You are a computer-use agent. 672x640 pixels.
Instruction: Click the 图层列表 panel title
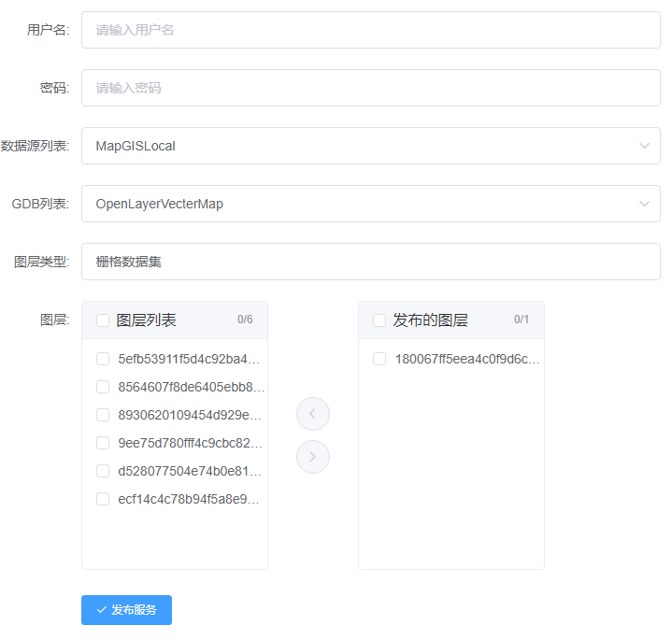[146, 320]
